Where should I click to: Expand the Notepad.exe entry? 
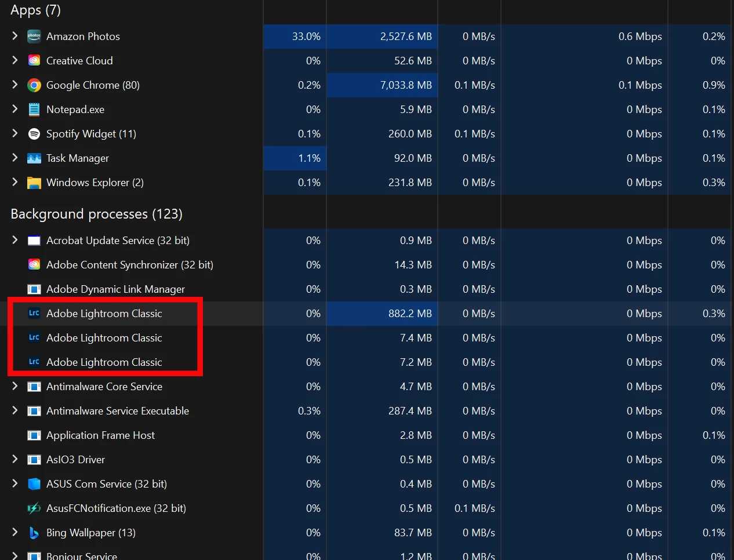tap(15, 109)
